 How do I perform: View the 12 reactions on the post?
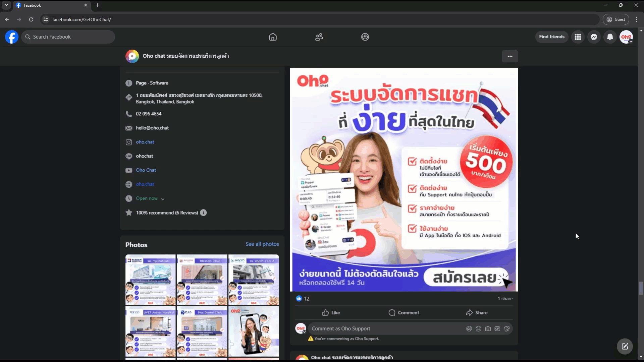(303, 299)
